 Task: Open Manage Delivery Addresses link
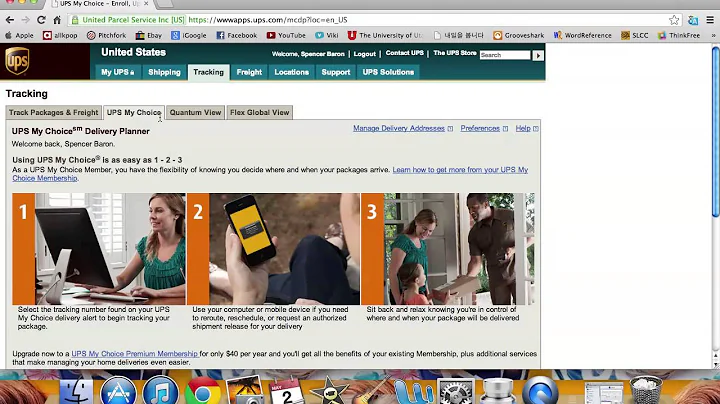pos(399,129)
